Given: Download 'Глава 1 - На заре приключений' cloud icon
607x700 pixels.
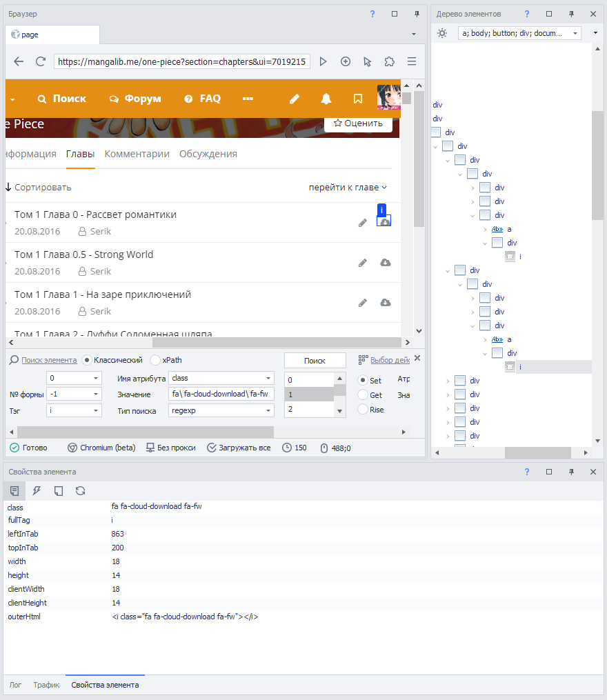Looking at the screenshot, I should [386, 303].
